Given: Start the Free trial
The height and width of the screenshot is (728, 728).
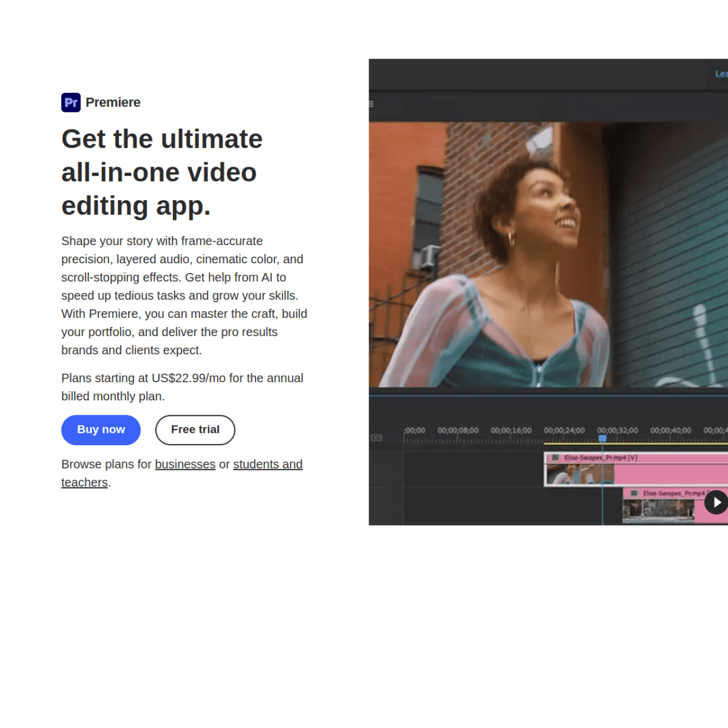Looking at the screenshot, I should tap(195, 430).
